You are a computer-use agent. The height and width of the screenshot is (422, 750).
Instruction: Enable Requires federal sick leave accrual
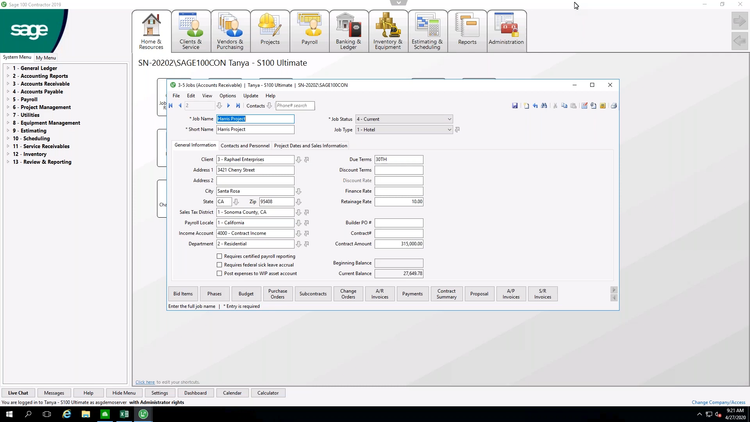[219, 265]
